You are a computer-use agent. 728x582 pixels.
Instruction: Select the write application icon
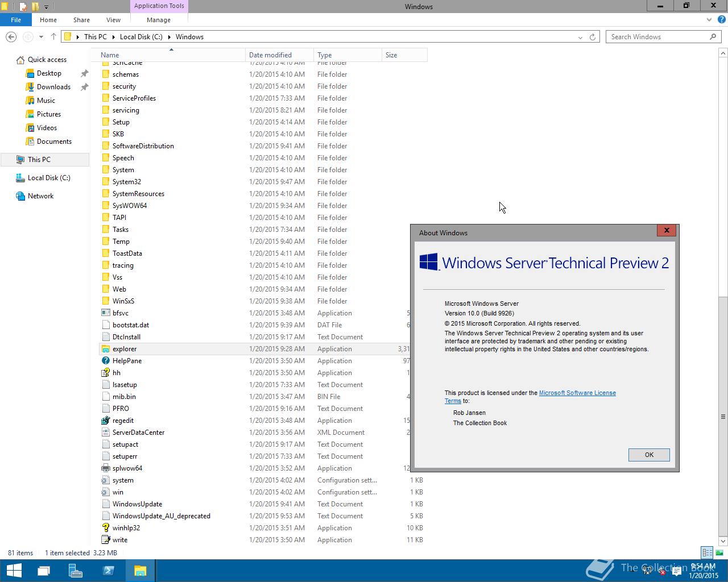[105, 540]
